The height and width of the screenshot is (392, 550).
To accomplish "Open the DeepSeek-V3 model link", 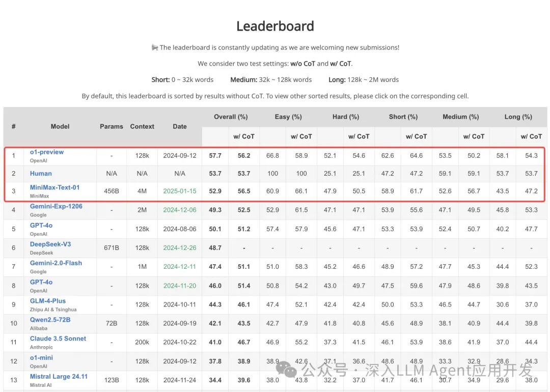I will (x=50, y=244).
